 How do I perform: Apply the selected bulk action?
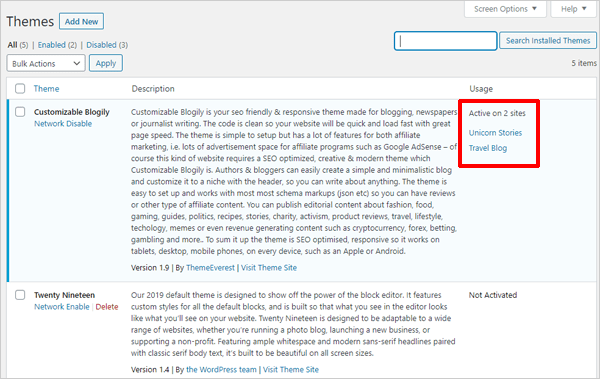point(106,63)
